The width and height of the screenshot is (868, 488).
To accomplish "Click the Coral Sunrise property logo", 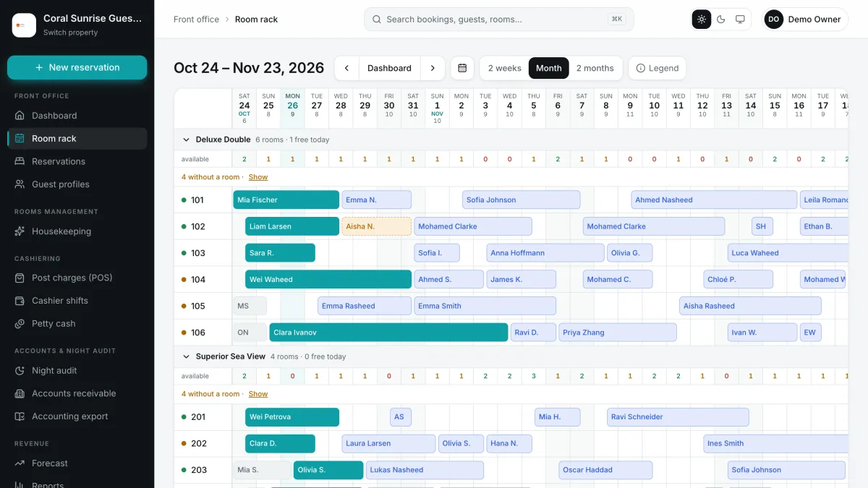I will [24, 25].
